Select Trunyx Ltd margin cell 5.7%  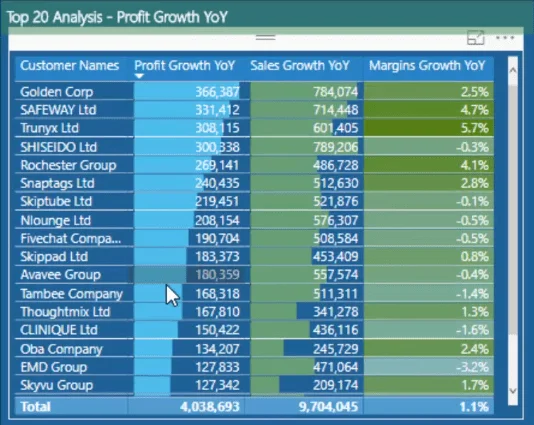pos(428,128)
